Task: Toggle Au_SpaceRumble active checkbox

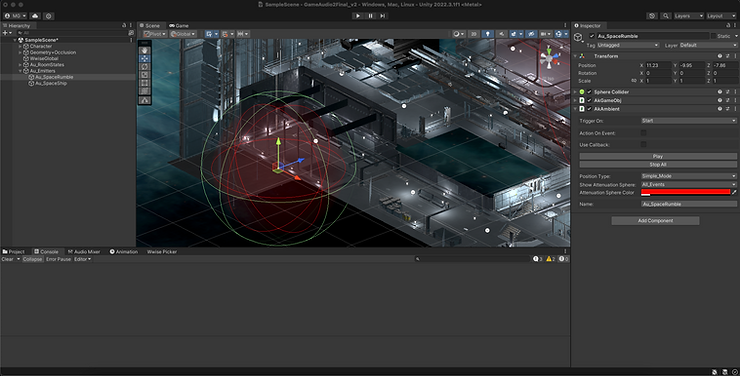Action: point(592,36)
